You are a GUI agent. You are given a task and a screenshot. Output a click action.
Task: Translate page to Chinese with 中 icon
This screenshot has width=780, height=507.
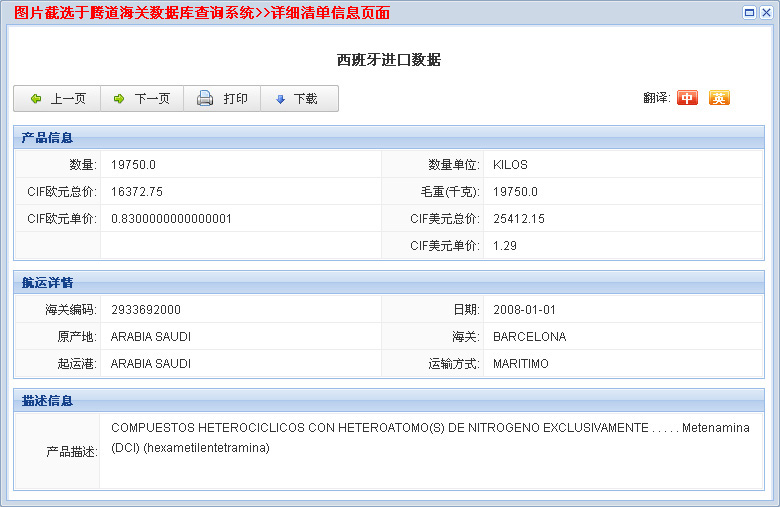click(687, 98)
